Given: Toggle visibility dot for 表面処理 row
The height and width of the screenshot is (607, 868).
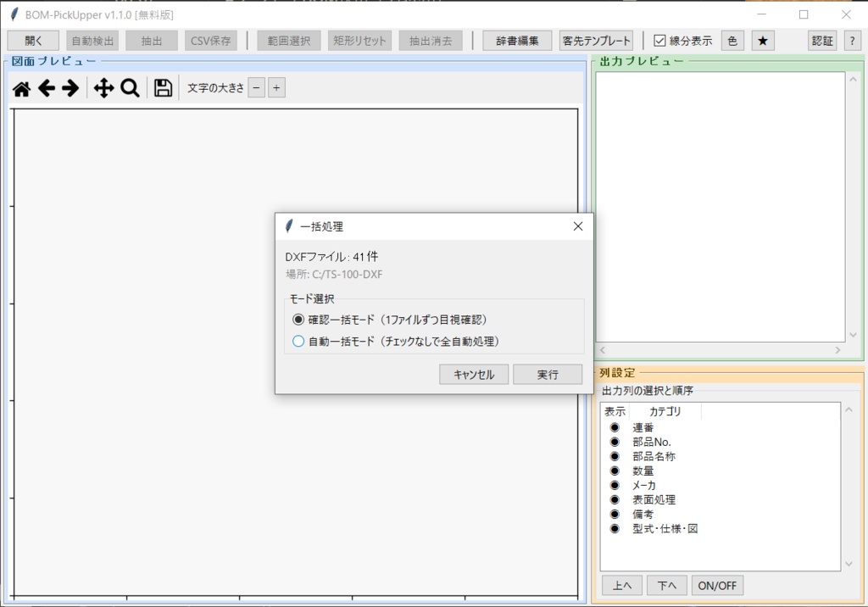Looking at the screenshot, I should (615, 499).
